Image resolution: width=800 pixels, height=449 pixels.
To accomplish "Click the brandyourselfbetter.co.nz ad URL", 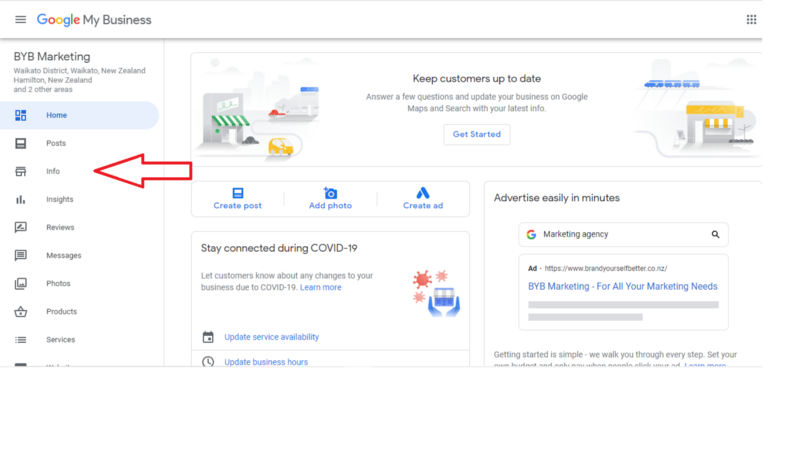I will tap(606, 268).
